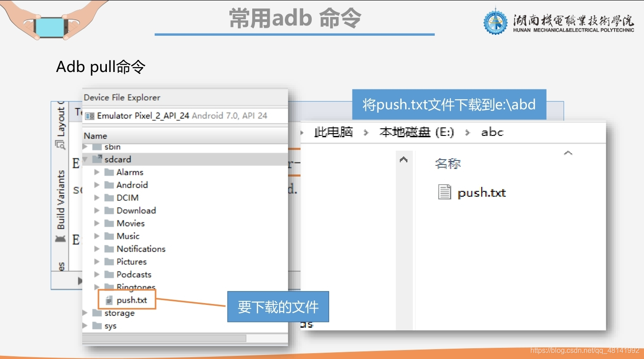
Task: Click the Music folder icon
Action: point(109,236)
